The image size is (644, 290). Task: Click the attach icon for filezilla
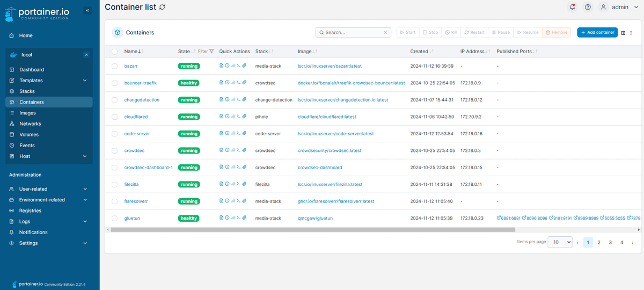(x=244, y=184)
